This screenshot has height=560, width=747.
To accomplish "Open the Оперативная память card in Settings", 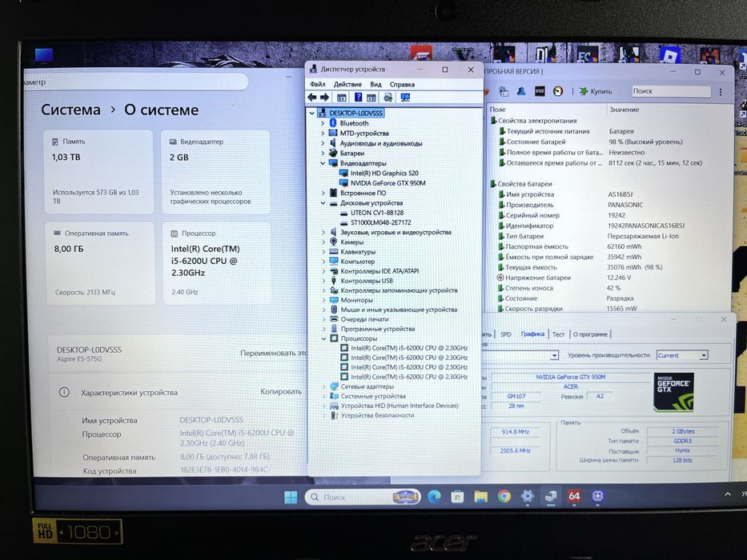I will click(101, 263).
